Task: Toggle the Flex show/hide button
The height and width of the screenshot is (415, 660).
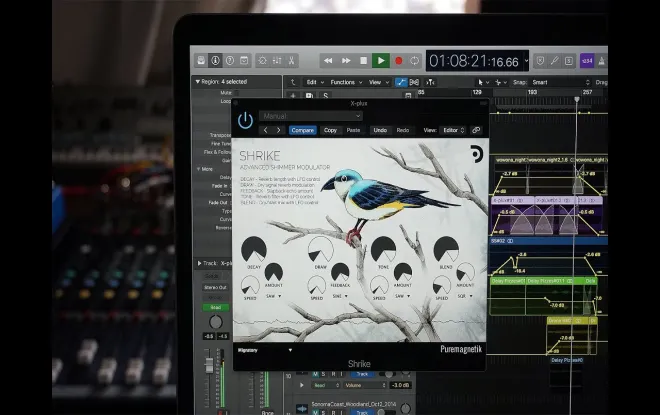Action: click(x=415, y=82)
